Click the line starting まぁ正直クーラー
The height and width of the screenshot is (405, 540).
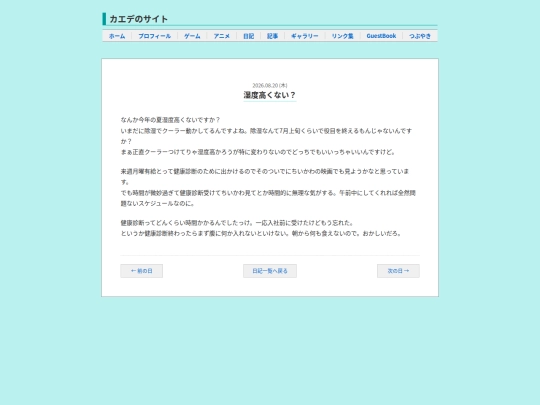click(x=258, y=152)
